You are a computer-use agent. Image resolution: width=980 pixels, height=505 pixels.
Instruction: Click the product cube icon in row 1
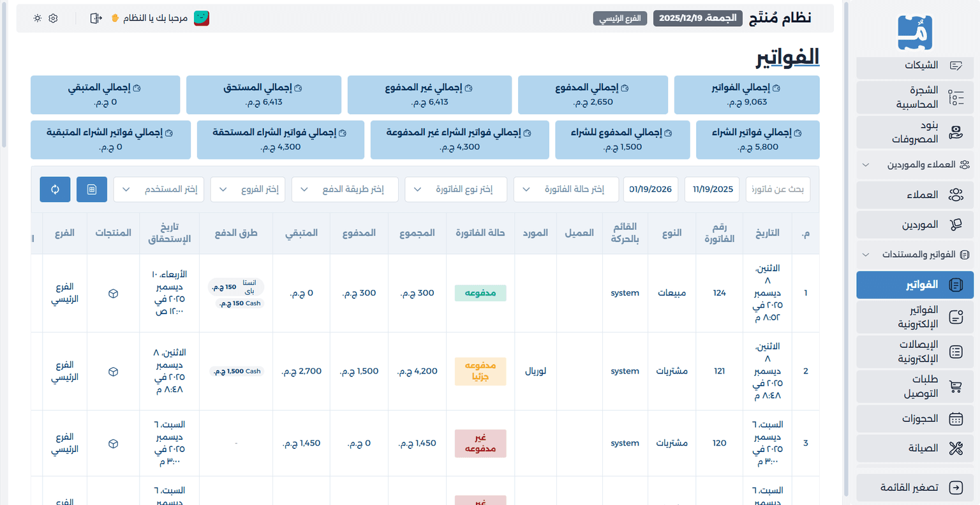pyautogui.click(x=113, y=294)
